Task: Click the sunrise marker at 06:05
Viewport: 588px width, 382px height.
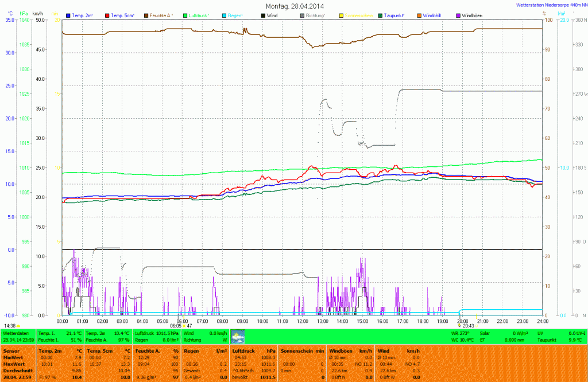Action: point(179,325)
